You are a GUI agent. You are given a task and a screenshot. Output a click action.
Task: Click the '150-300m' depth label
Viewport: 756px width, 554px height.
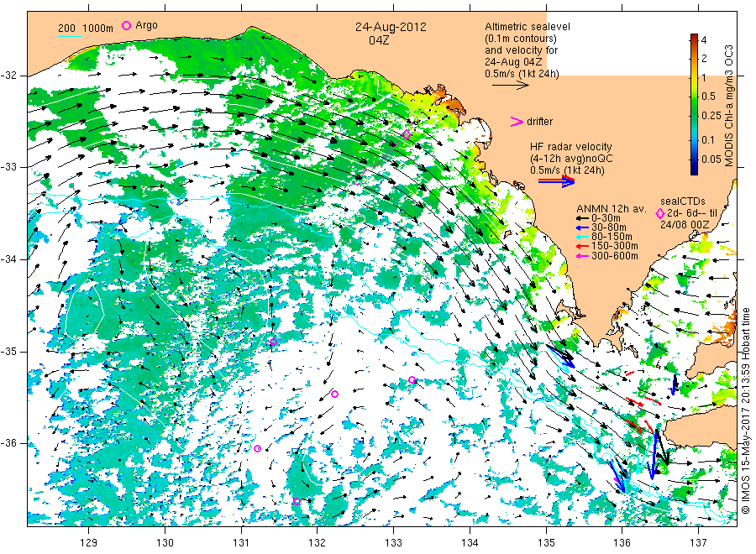(x=615, y=246)
